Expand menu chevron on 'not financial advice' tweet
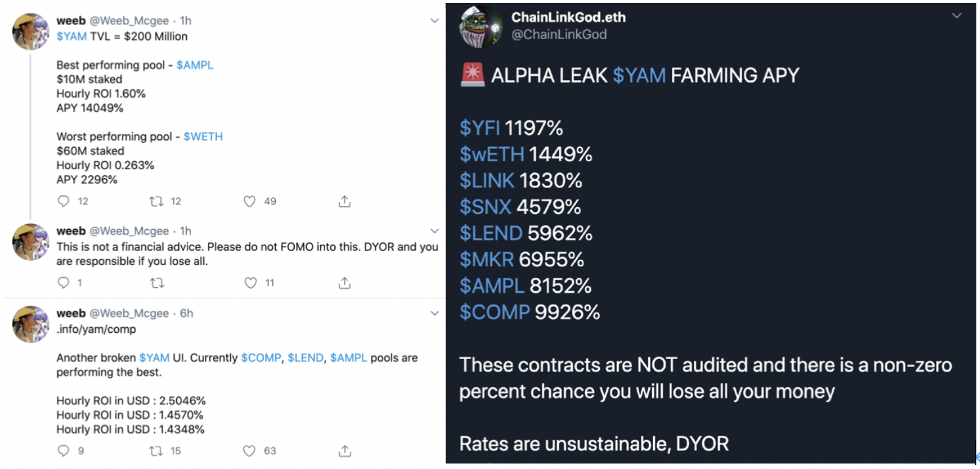 434,231
